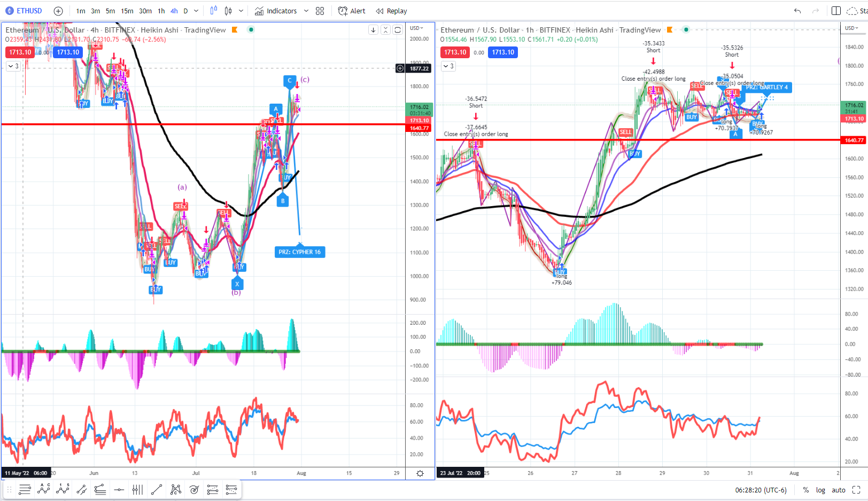This screenshot has width=868, height=501.
Task: Click the Ethereum 1h chart title text
Action: (551, 30)
